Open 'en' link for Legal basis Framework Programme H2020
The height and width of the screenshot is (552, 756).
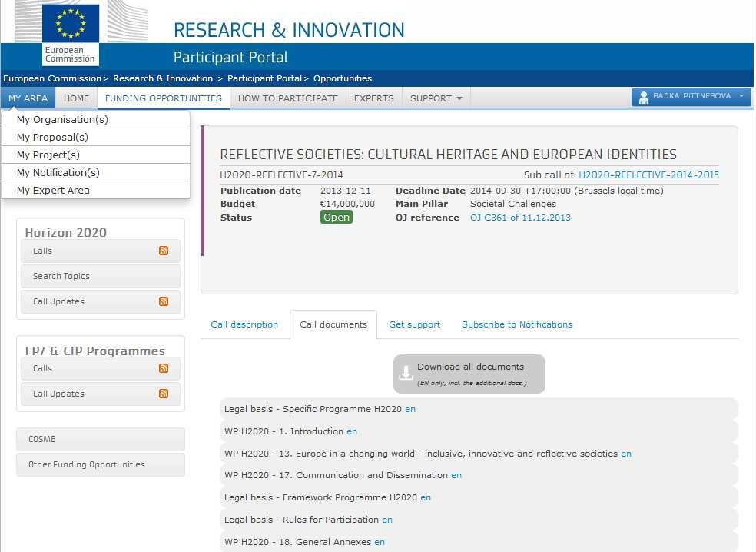pos(426,497)
